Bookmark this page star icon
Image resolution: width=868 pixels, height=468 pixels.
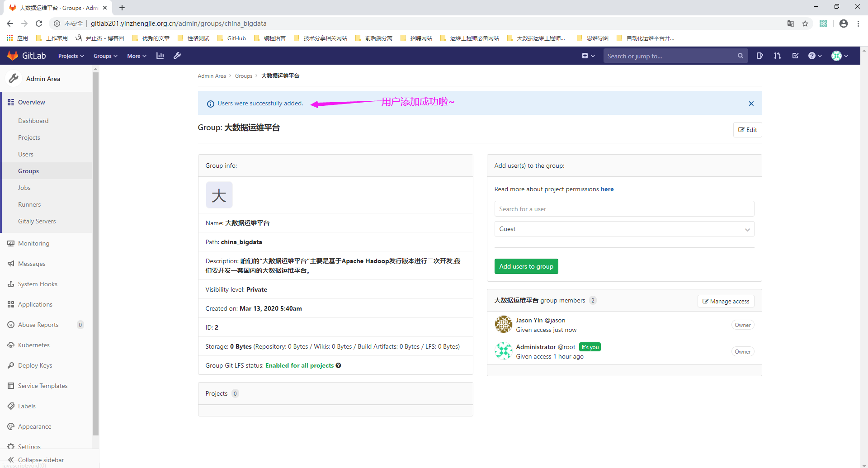pos(805,24)
